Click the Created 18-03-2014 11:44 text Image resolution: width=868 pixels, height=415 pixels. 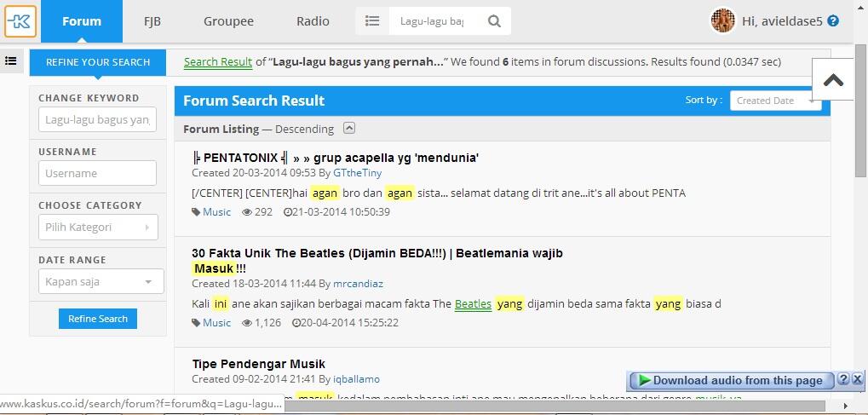point(254,284)
